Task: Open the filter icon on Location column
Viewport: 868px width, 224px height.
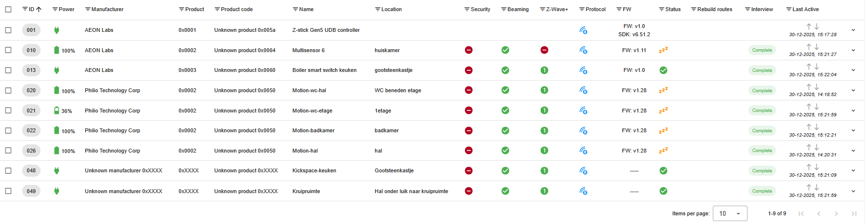Action: pos(378,9)
